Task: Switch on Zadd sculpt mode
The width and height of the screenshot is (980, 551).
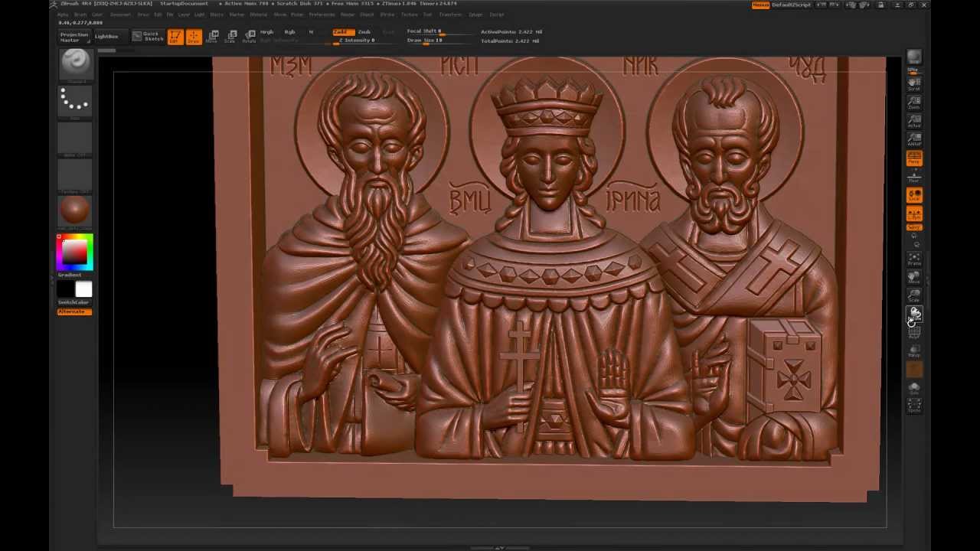Action: point(343,32)
